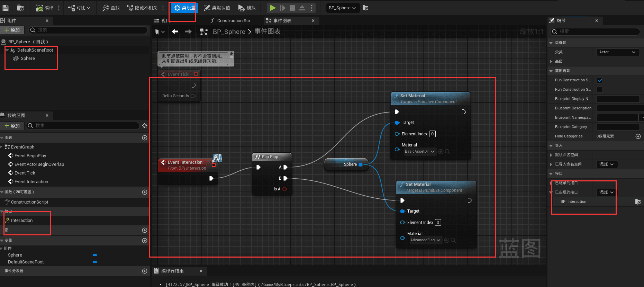
Task: Navigate back with the left arrow
Action: coord(175,32)
